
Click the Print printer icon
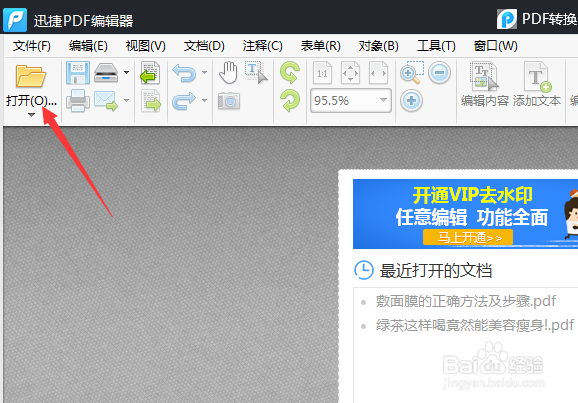78,100
